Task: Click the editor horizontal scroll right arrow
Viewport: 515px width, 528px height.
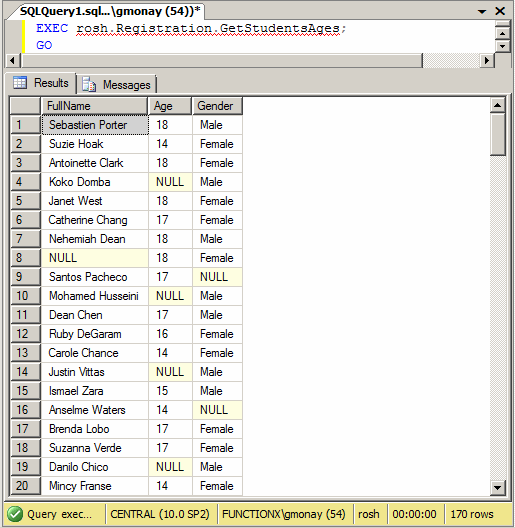Action: point(487,61)
